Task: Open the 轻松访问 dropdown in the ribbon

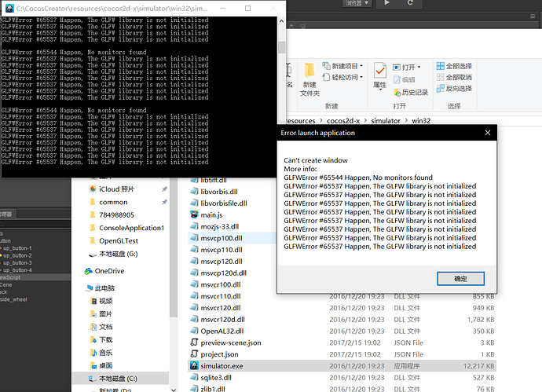Action: click(342, 77)
